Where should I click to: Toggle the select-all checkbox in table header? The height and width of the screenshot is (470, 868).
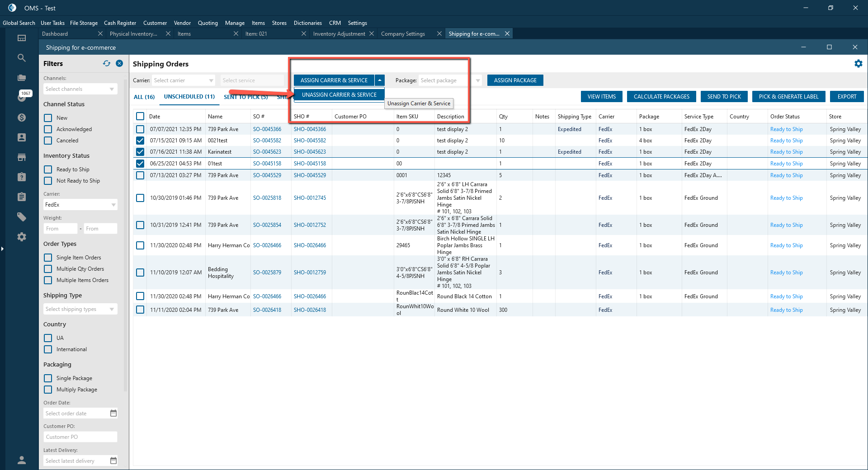[140, 116]
